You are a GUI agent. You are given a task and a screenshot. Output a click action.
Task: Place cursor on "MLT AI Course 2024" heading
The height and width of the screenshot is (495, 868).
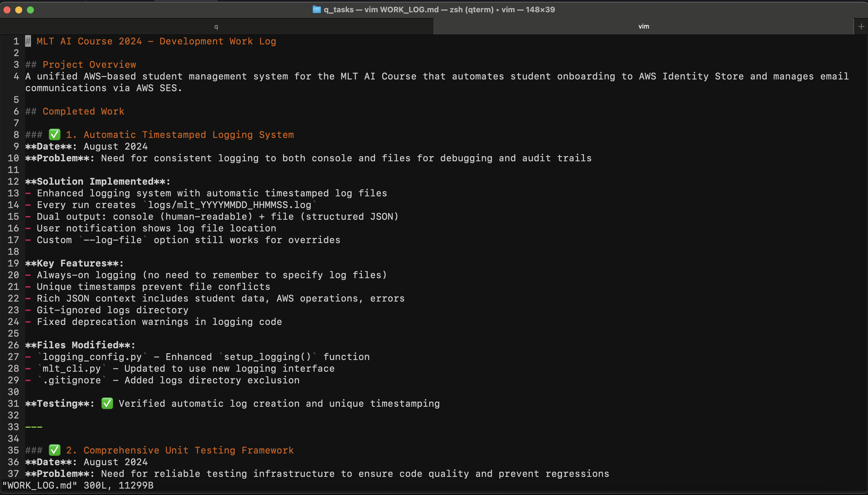click(x=89, y=41)
